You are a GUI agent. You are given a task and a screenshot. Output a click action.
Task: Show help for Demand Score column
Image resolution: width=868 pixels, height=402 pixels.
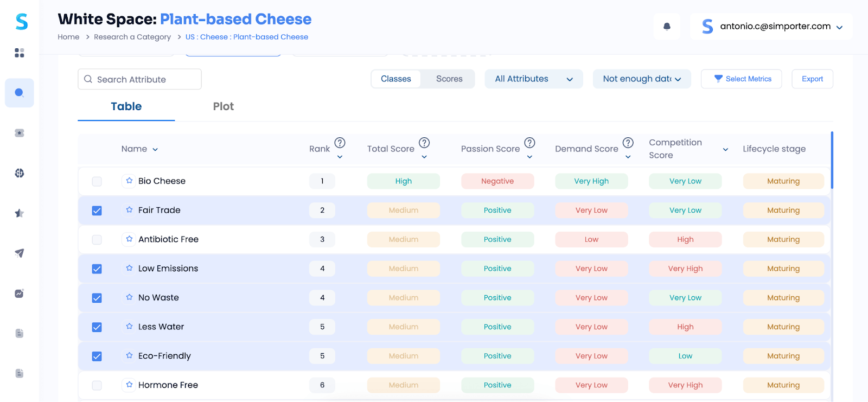pos(628,143)
